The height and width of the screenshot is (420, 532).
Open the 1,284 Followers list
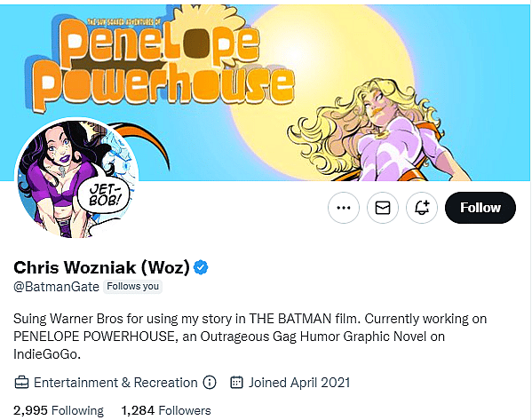(166, 410)
